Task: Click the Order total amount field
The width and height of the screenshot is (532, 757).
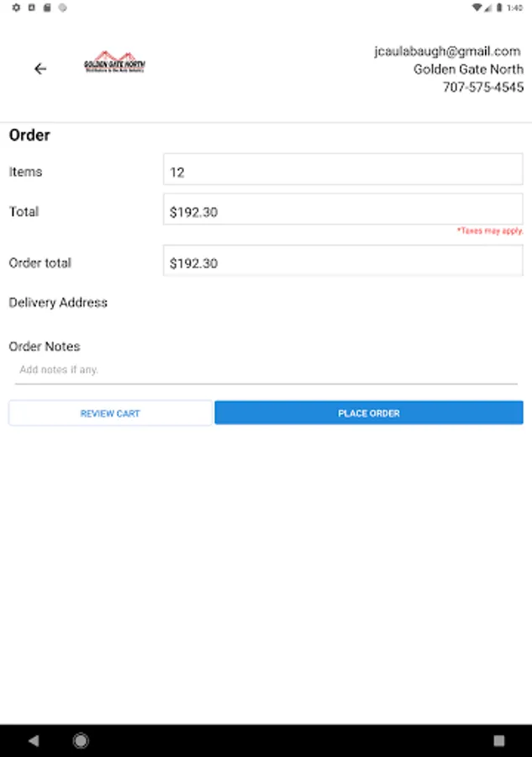Action: 343,262
